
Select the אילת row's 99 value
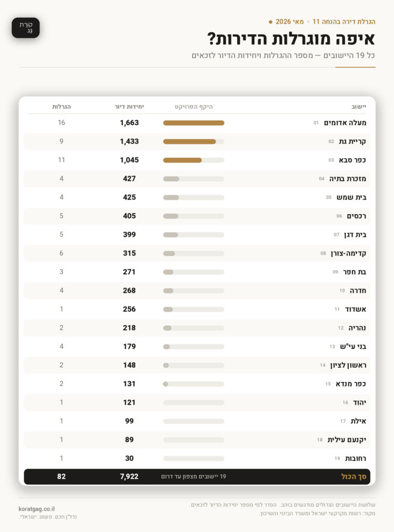[x=129, y=421]
